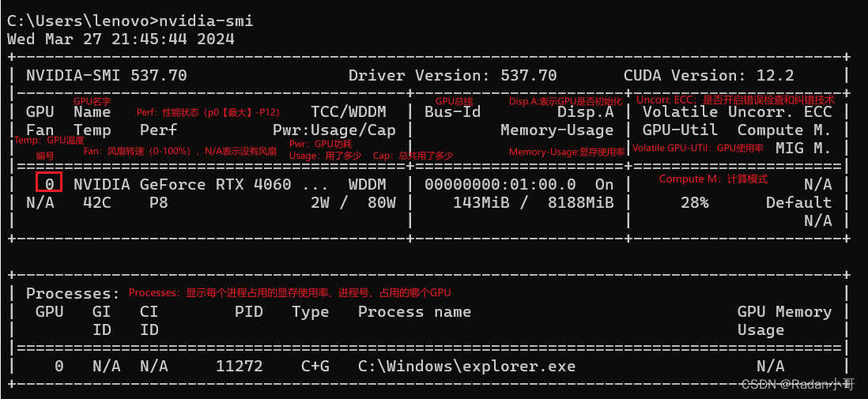Select the Pwr:Usage/Cap column header
This screenshot has height=399, width=868.
pos(334,130)
